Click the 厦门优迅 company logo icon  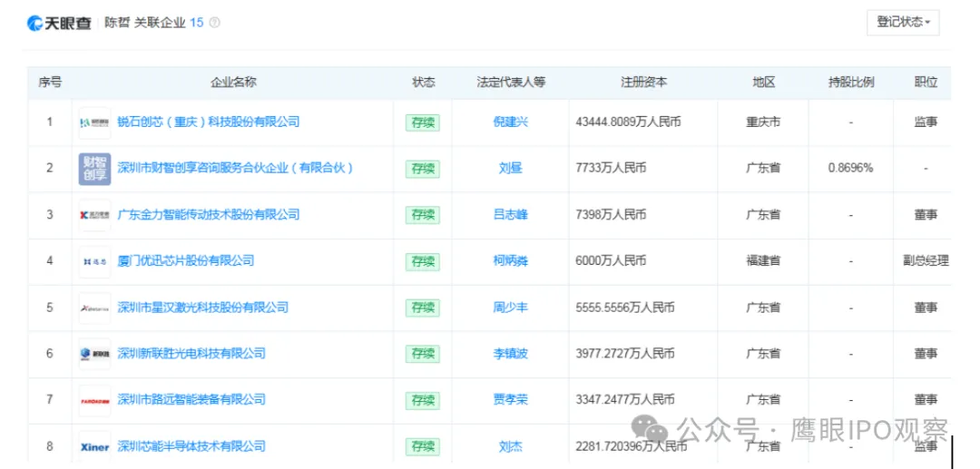click(x=94, y=261)
